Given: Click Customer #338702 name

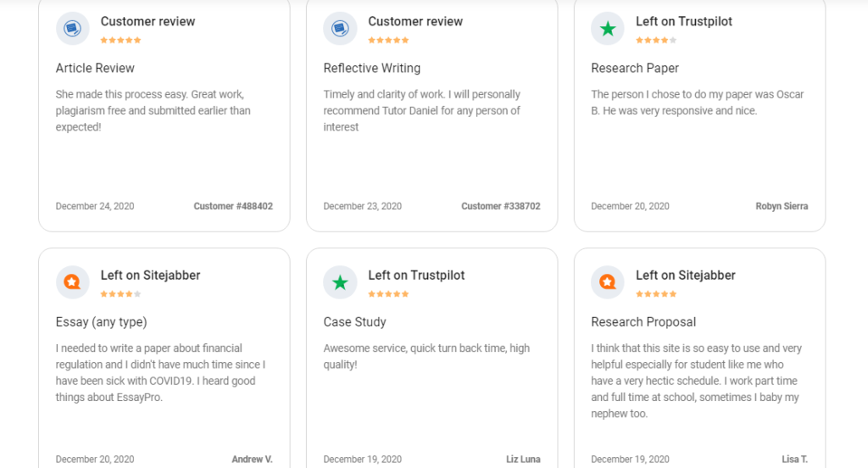Looking at the screenshot, I should coord(501,206).
